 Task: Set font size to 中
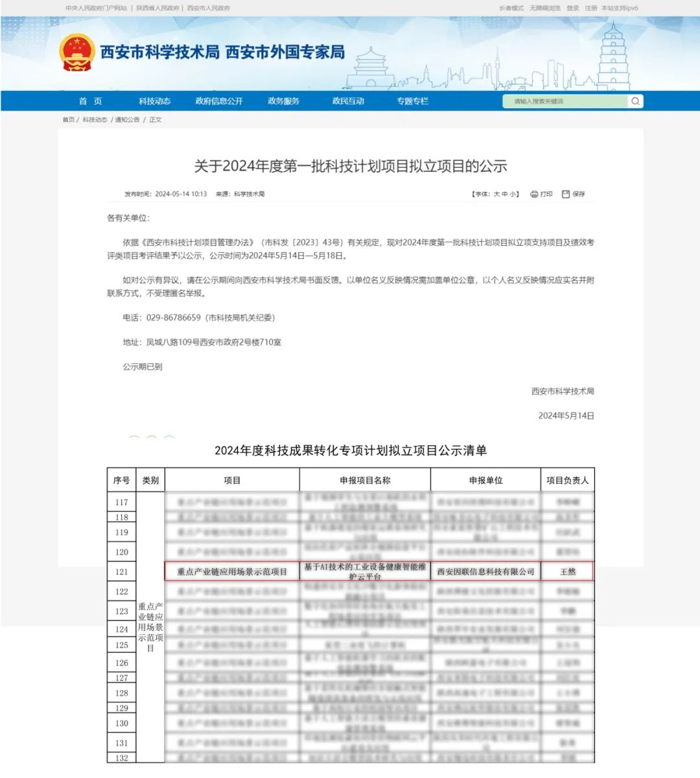pos(505,194)
